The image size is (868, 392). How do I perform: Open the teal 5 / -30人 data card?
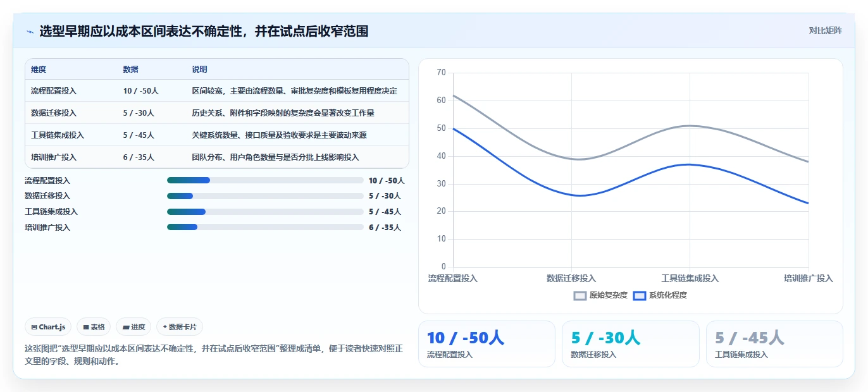(x=631, y=344)
